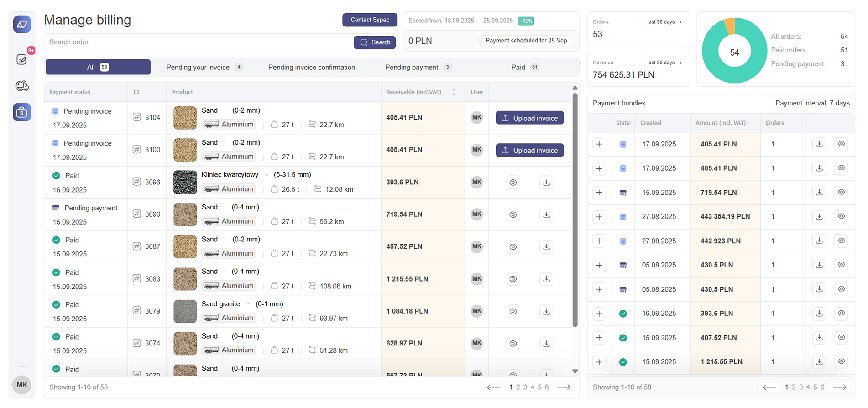Open the truck deliveries sidebar icon
The image size is (868, 408).
22,86
